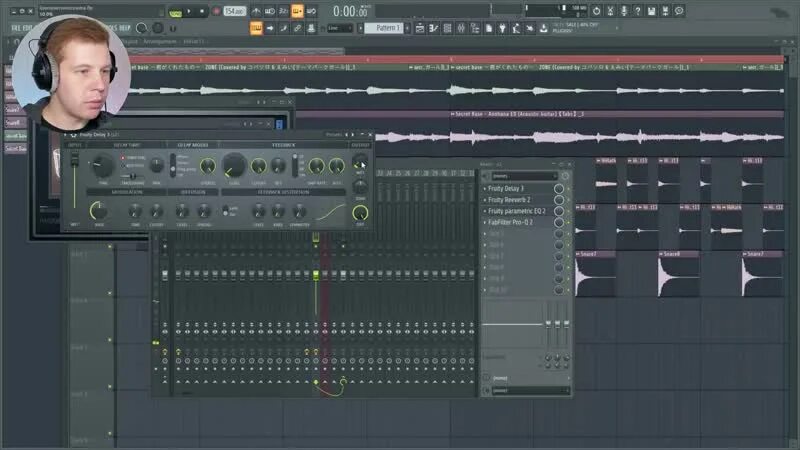800x450 pixels.
Task: Save project with the floppy disk icon
Action: tap(652, 11)
